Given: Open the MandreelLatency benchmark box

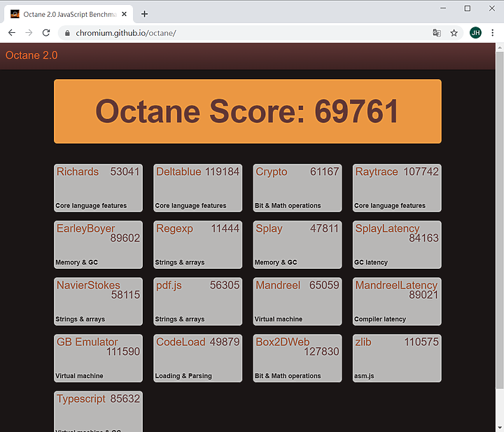Looking at the screenshot, I should [397, 302].
